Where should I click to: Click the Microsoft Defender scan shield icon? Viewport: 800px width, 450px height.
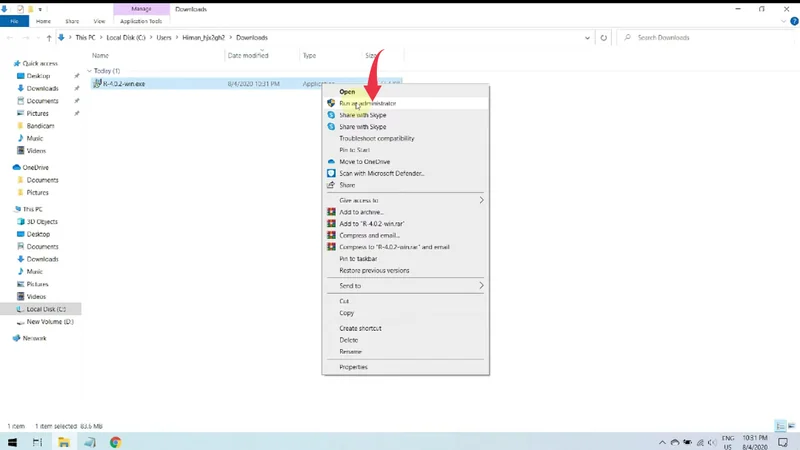click(331, 173)
